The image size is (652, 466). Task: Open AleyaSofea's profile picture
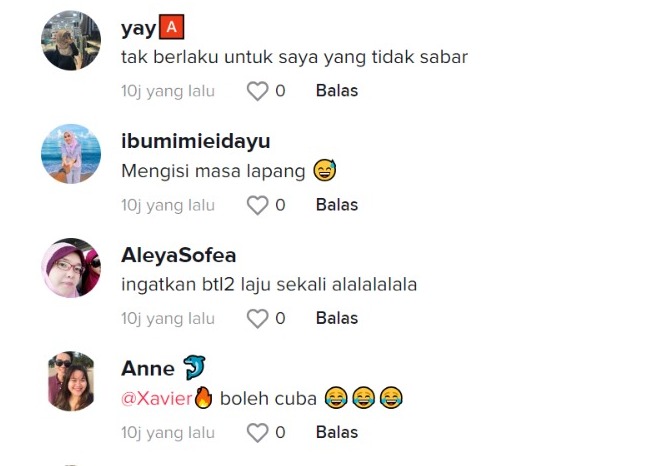71,268
